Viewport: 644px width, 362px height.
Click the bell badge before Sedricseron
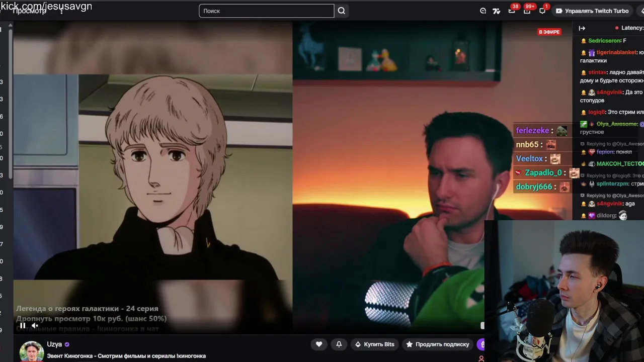coord(584,41)
